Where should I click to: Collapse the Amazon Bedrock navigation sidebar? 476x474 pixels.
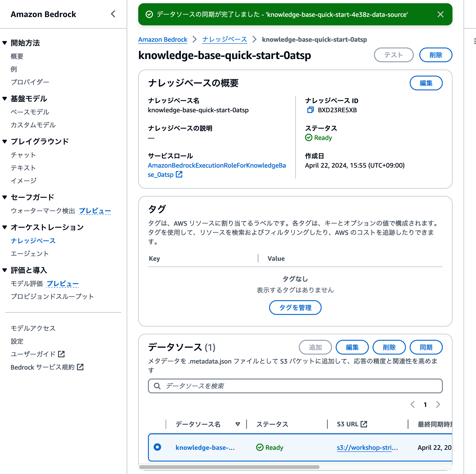[x=113, y=14]
